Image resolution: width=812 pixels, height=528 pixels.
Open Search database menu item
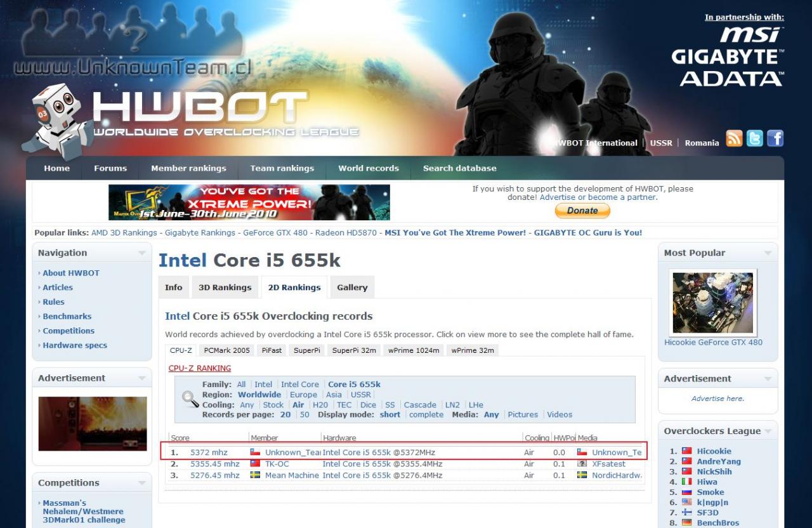tap(460, 168)
